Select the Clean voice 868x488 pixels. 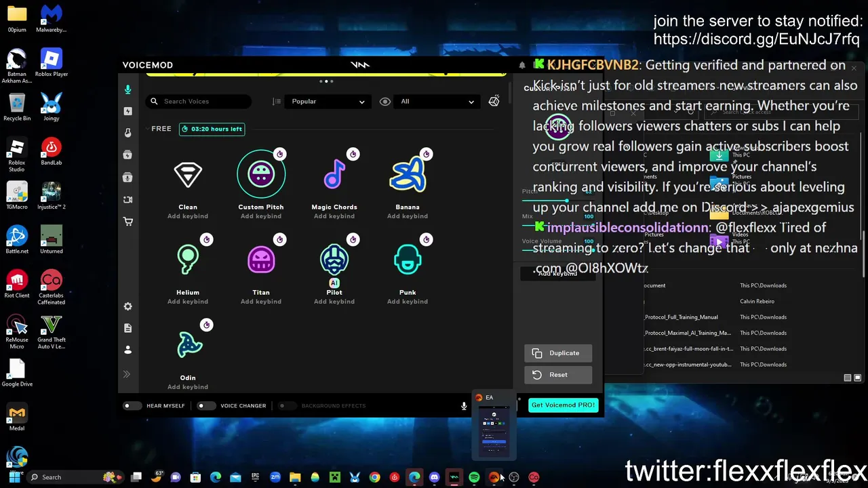(188, 175)
